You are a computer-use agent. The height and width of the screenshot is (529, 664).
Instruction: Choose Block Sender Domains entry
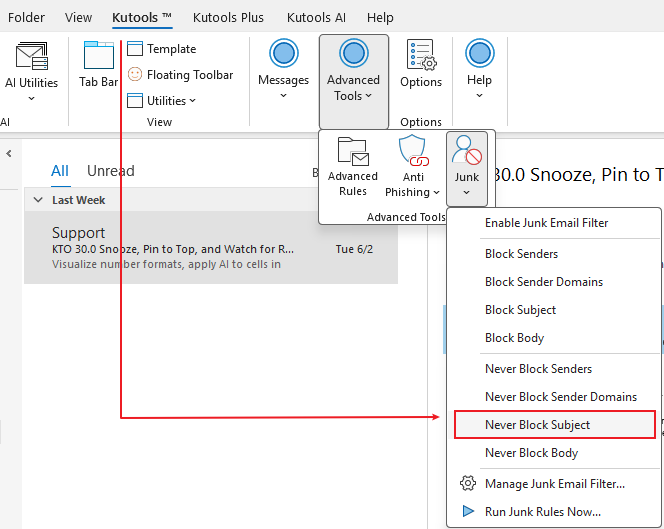coord(554,282)
